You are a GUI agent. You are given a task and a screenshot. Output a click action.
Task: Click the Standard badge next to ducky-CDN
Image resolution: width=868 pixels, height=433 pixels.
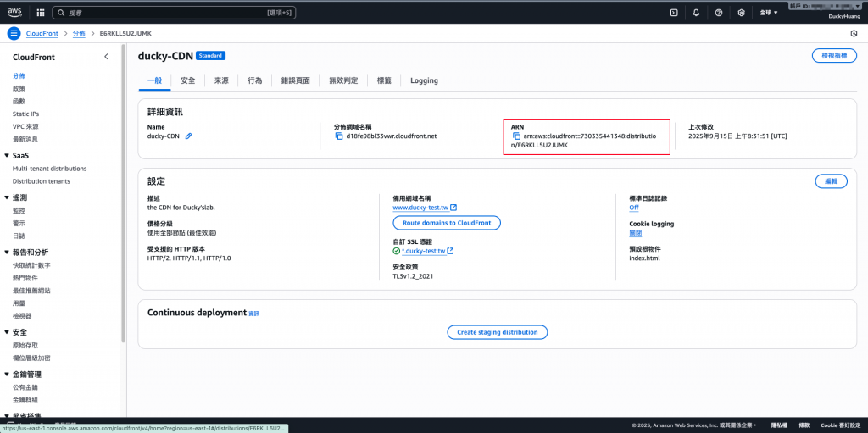(210, 56)
